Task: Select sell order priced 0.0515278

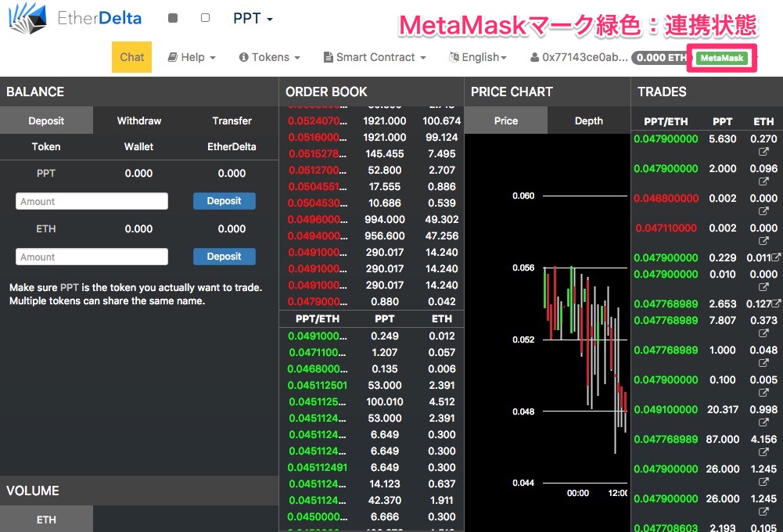Action: click(x=372, y=154)
